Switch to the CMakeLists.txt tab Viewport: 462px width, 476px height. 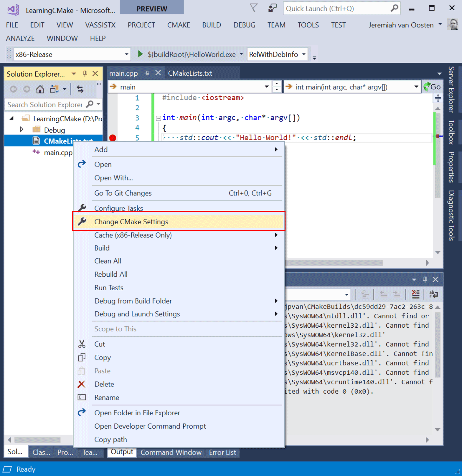point(190,73)
